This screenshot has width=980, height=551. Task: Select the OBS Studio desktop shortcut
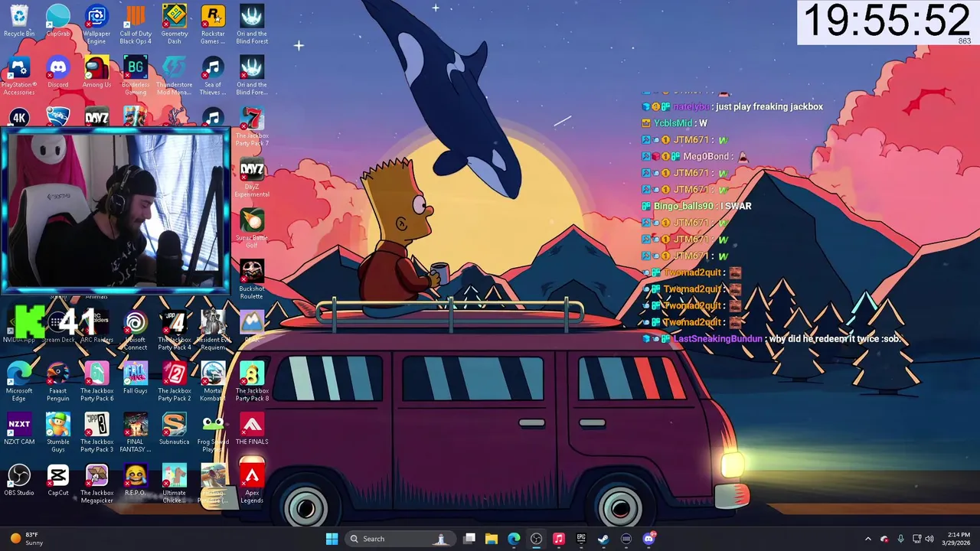19,481
